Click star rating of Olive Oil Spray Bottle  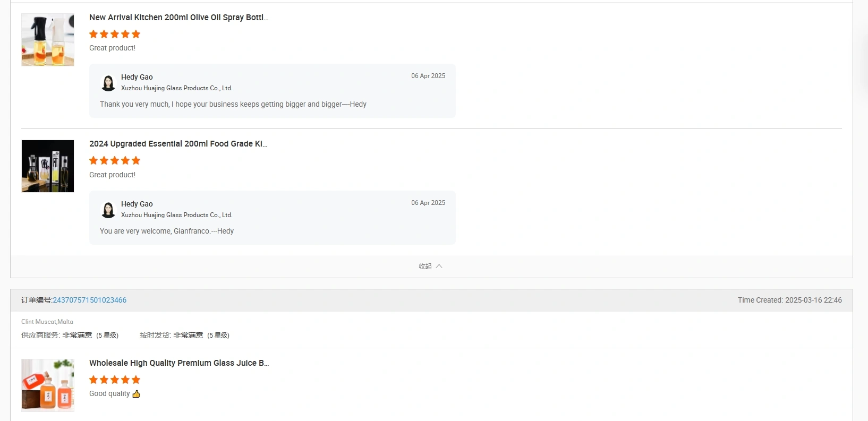pyautogui.click(x=115, y=34)
